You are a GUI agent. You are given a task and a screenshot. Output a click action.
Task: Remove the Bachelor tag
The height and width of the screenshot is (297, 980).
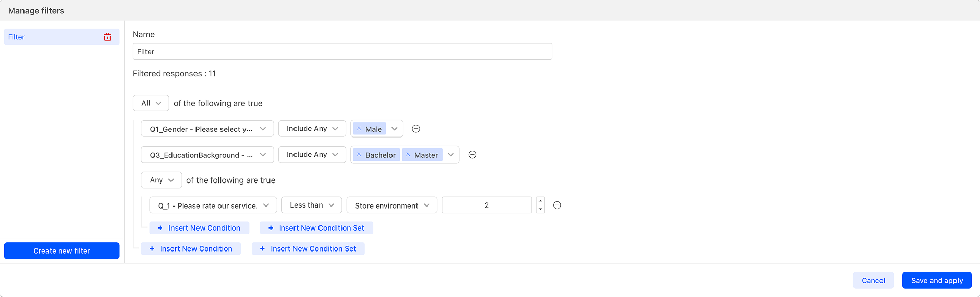tap(359, 155)
